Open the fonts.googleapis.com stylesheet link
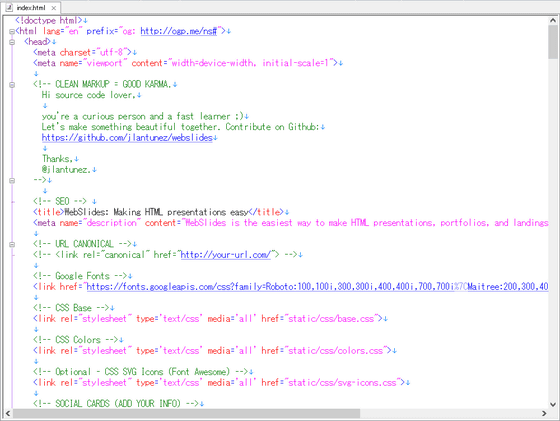 click(x=318, y=286)
